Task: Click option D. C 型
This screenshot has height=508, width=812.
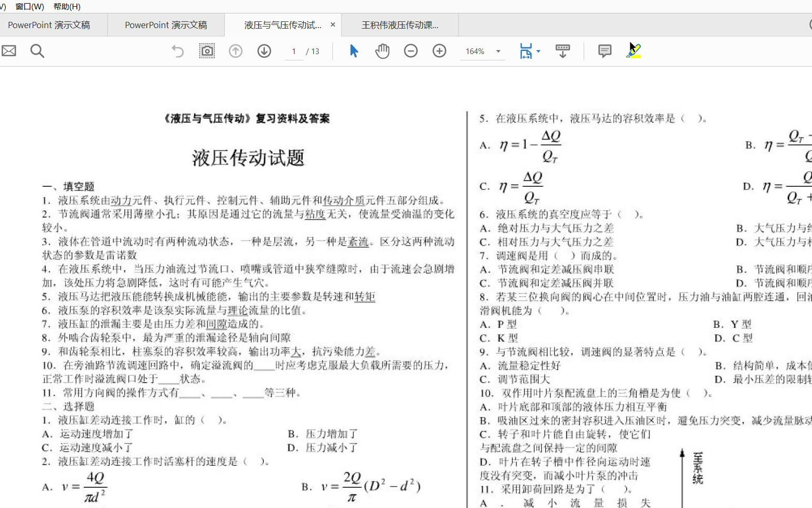Action: (x=734, y=338)
